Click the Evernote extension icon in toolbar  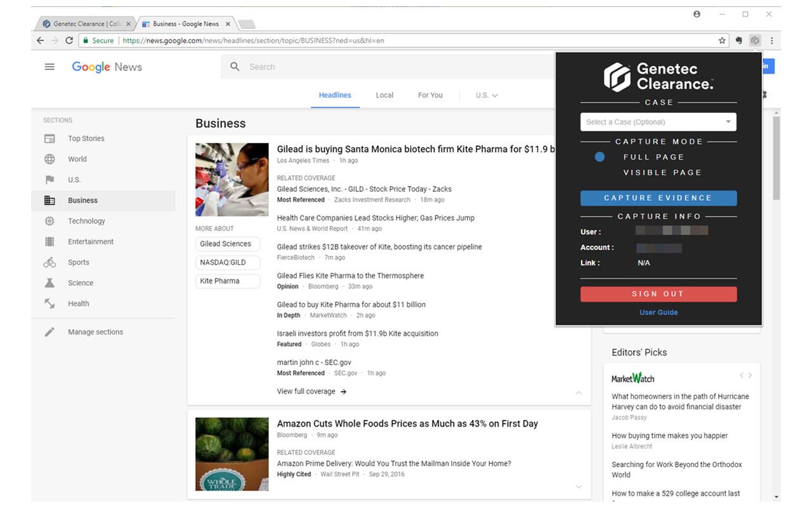[738, 40]
